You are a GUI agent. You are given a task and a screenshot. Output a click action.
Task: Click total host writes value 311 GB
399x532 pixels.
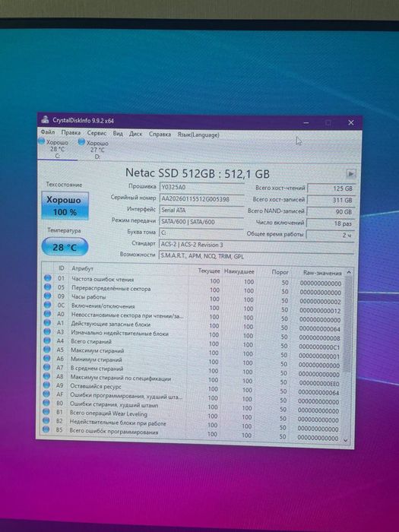331,200
